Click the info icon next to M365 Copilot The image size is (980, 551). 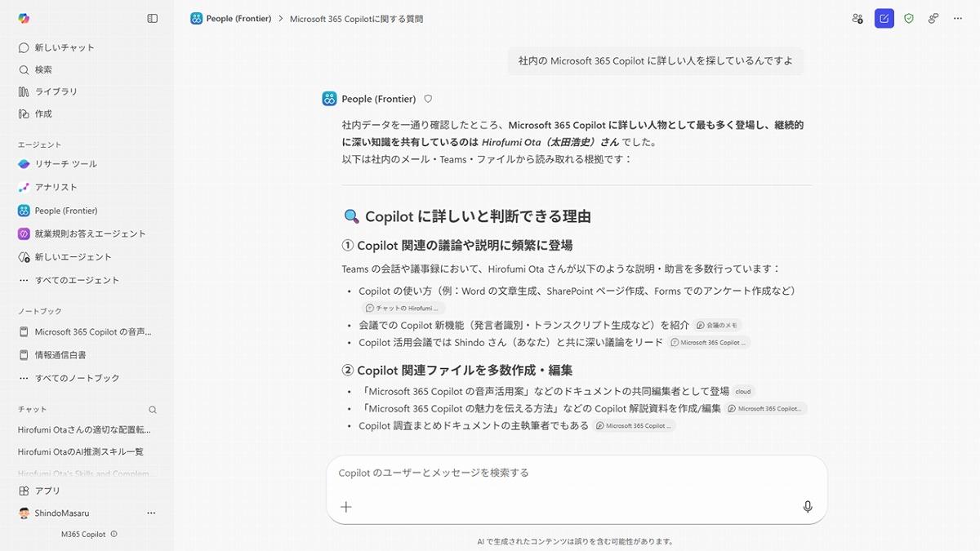click(114, 534)
